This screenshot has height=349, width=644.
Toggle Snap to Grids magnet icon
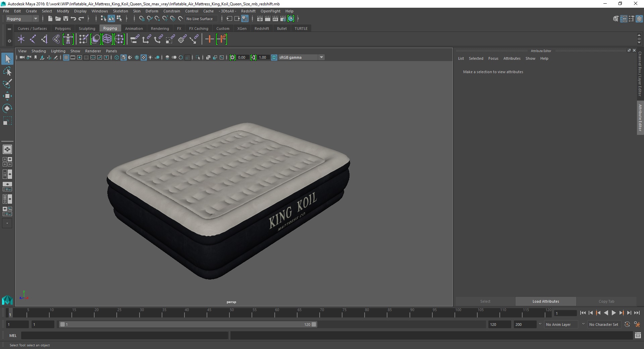pyautogui.click(x=142, y=19)
